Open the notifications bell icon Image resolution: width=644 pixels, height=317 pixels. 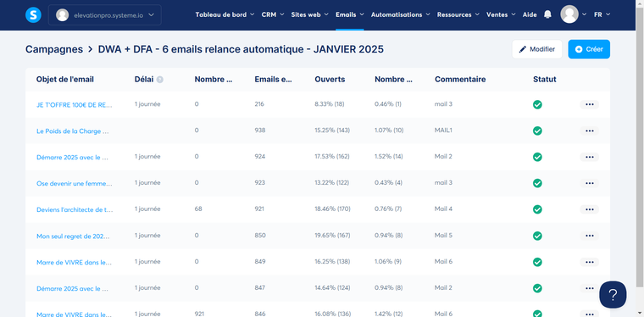click(547, 14)
